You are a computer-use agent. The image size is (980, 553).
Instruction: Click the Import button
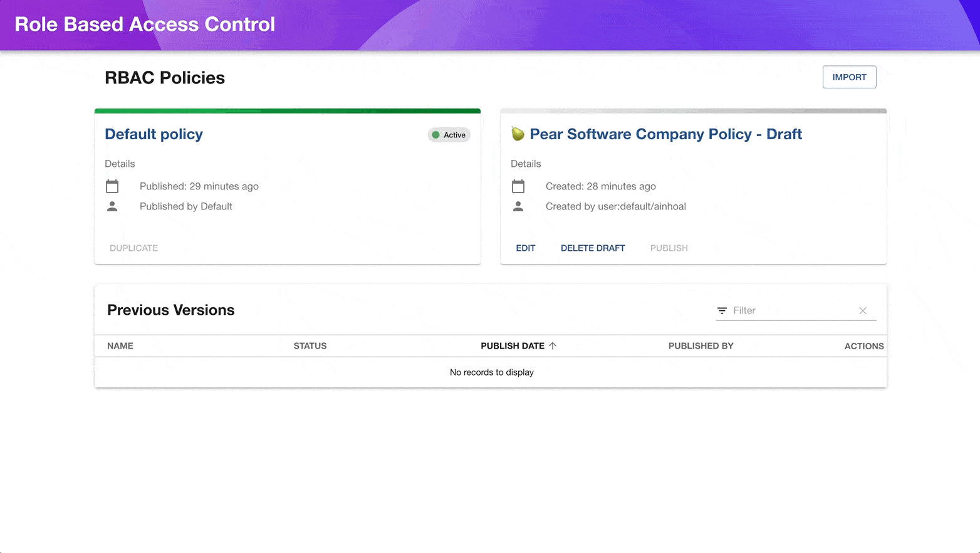pos(849,76)
